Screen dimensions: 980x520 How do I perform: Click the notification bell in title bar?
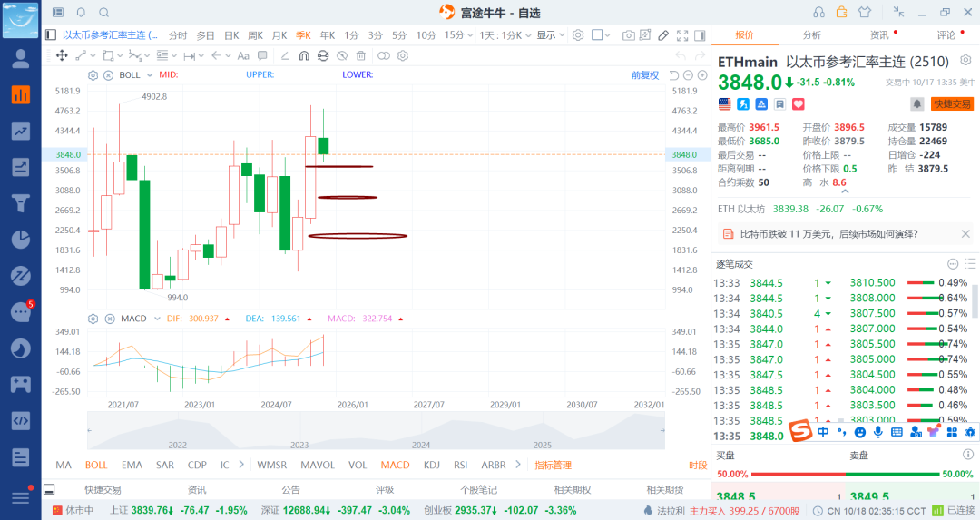[x=81, y=12]
